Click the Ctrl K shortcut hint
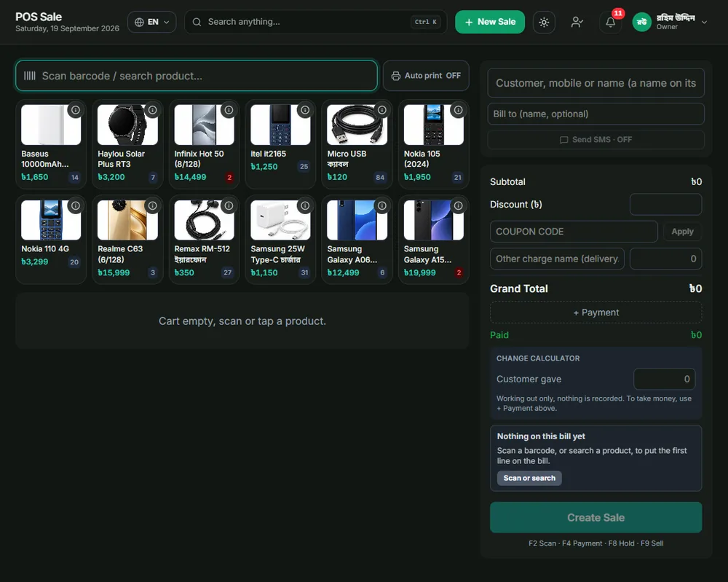The image size is (728, 582). 425,22
